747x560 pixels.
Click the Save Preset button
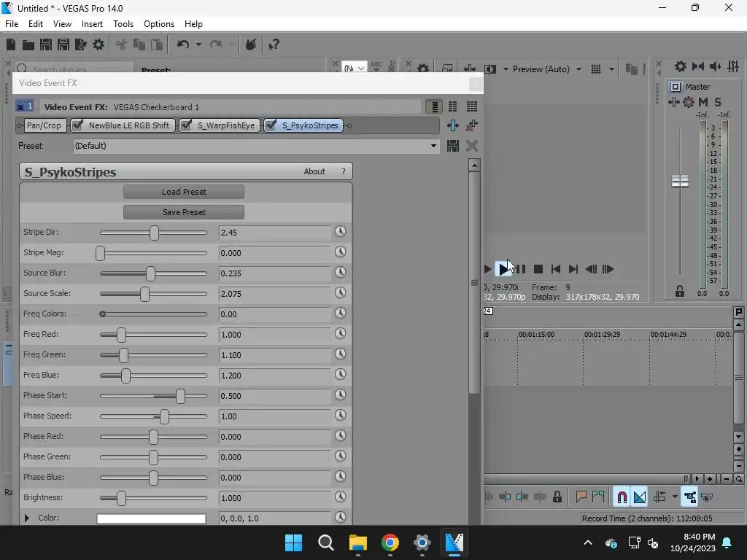184,212
